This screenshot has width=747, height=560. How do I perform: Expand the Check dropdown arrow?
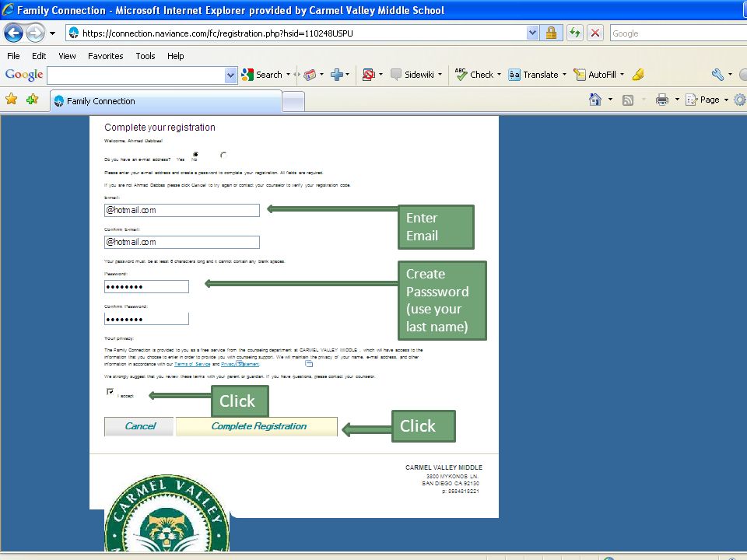pos(499,75)
